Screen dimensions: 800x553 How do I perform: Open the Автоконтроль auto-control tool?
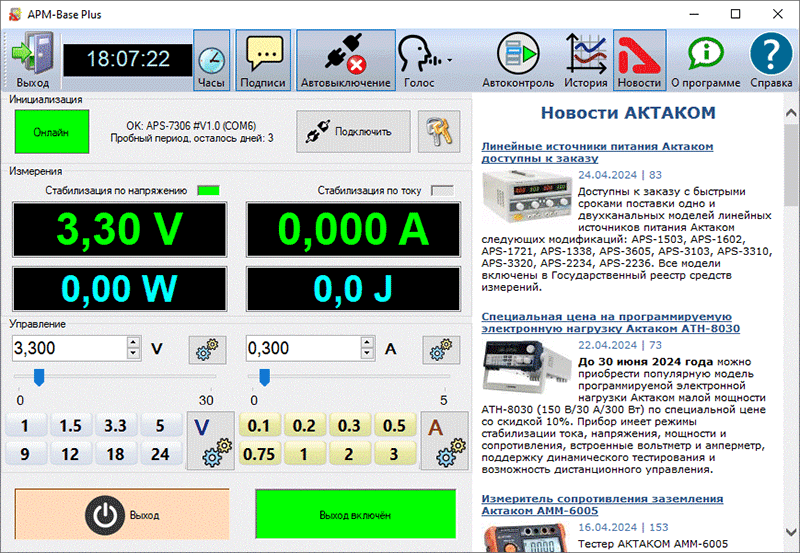coord(518,59)
